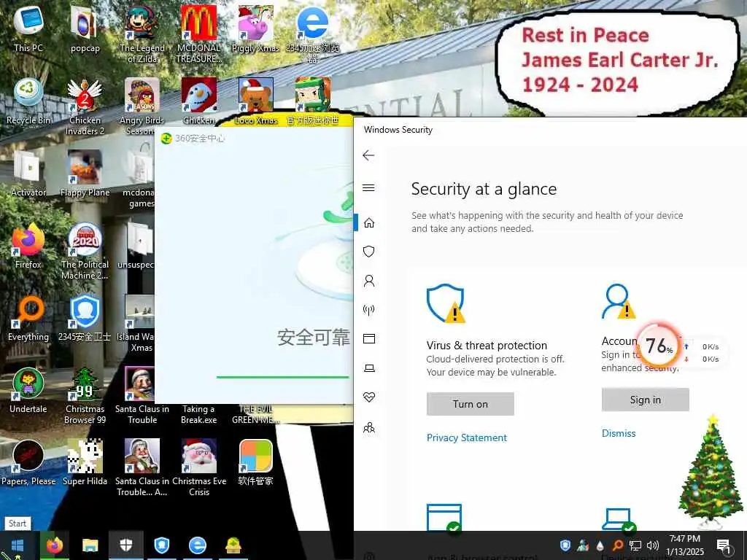Open the Activator desktop icon

point(28,174)
